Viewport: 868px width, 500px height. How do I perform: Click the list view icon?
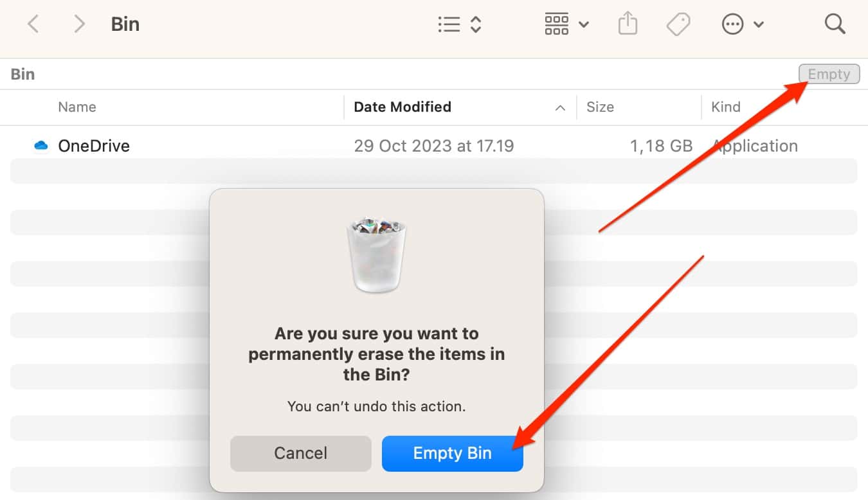449,24
